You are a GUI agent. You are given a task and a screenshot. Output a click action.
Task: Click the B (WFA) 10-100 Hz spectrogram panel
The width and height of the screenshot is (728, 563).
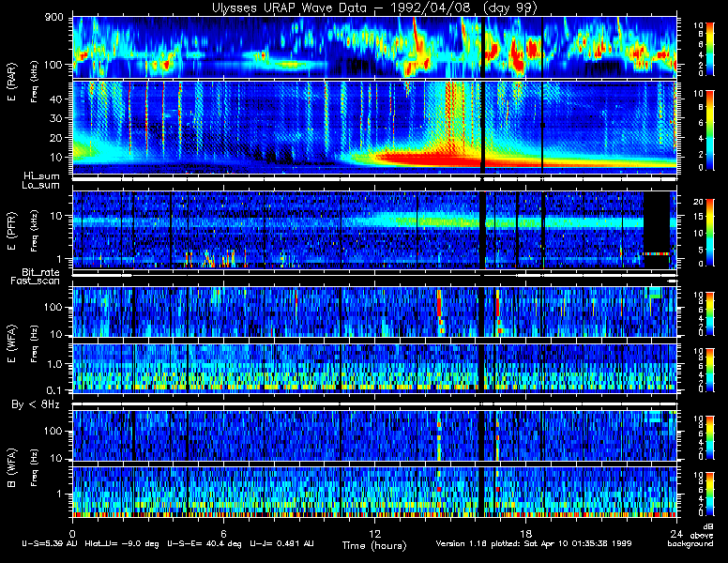374,435
